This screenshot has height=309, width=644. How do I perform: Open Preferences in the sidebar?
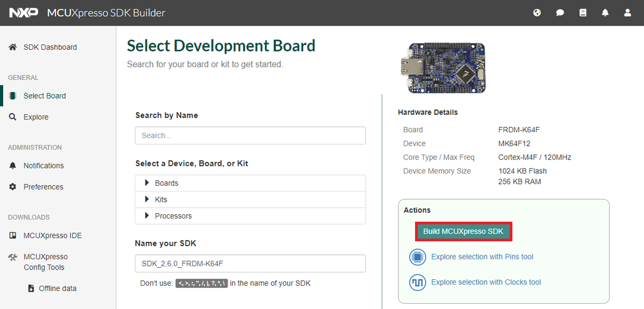[43, 187]
